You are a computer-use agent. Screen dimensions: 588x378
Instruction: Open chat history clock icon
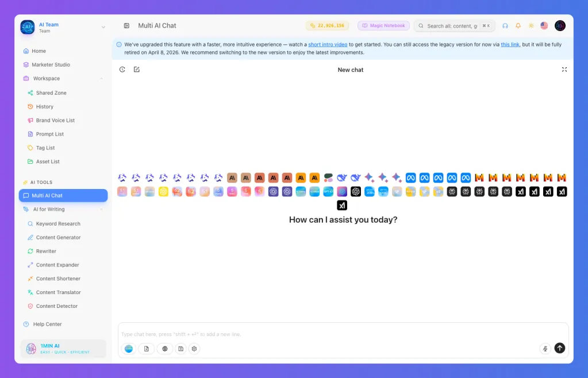click(122, 70)
